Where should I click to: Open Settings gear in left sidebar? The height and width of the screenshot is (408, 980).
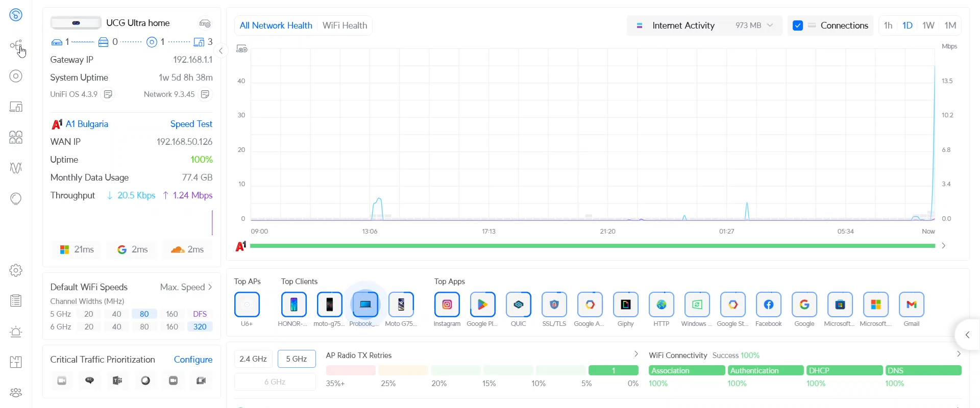pyautogui.click(x=16, y=270)
